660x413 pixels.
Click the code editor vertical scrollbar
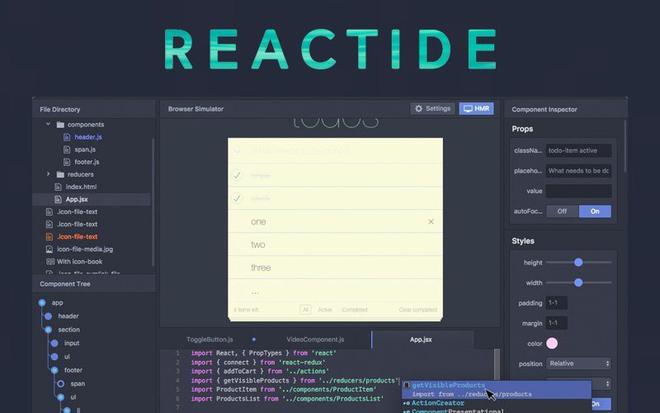point(497,365)
